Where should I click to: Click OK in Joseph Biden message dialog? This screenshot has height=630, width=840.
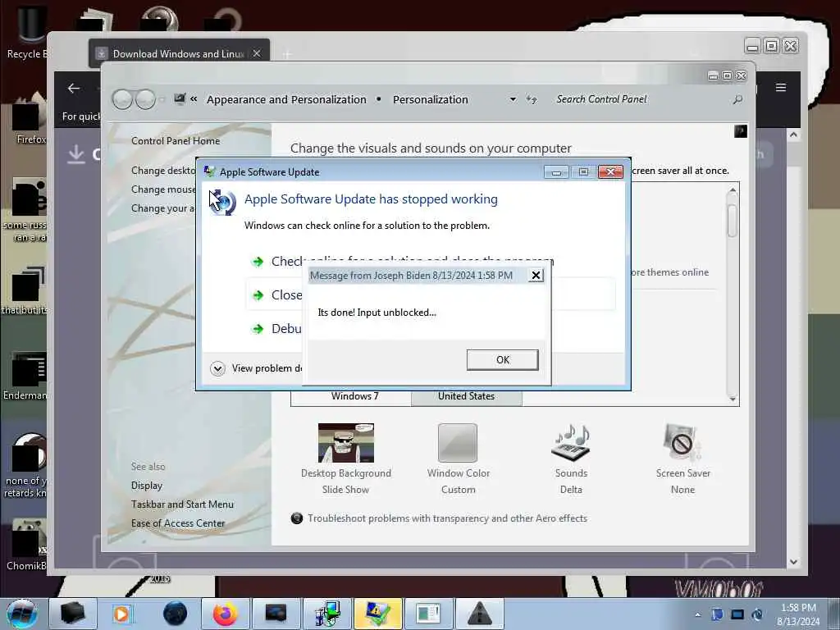[x=502, y=360]
